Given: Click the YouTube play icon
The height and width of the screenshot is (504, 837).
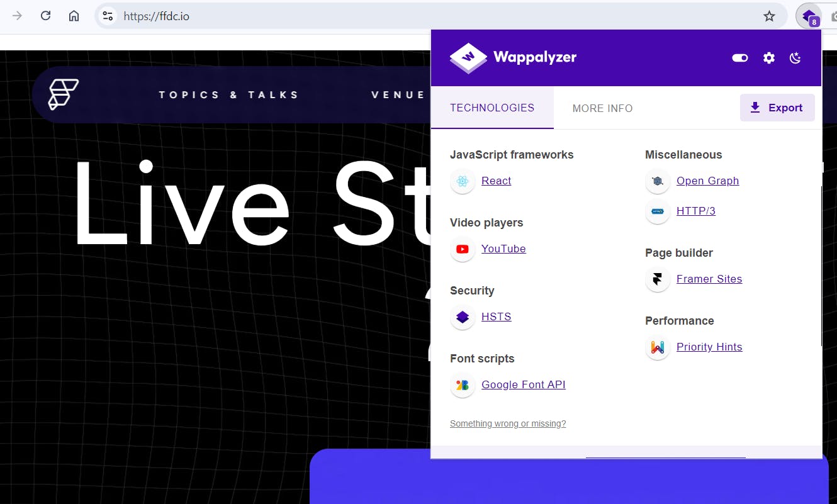Looking at the screenshot, I should click(463, 249).
